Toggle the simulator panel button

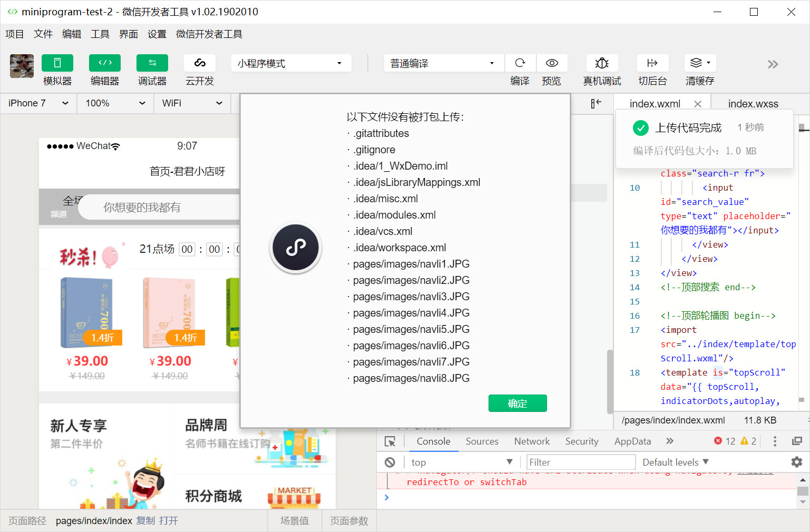pos(57,63)
